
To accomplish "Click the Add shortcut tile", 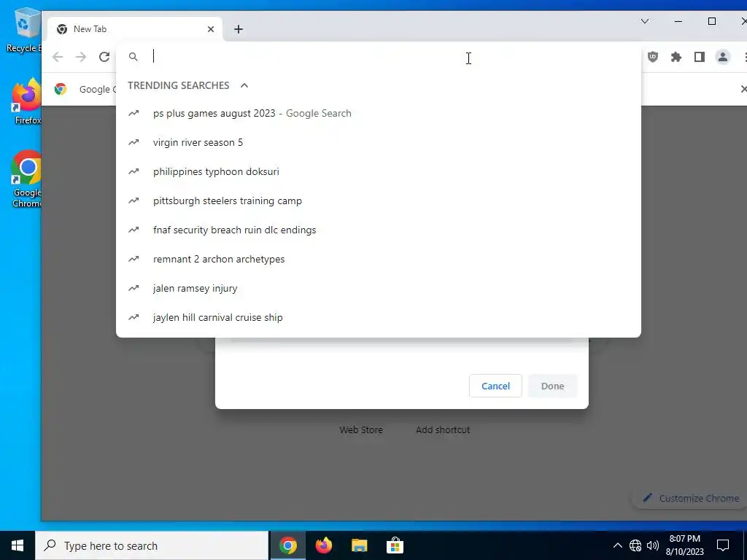I will tap(443, 429).
